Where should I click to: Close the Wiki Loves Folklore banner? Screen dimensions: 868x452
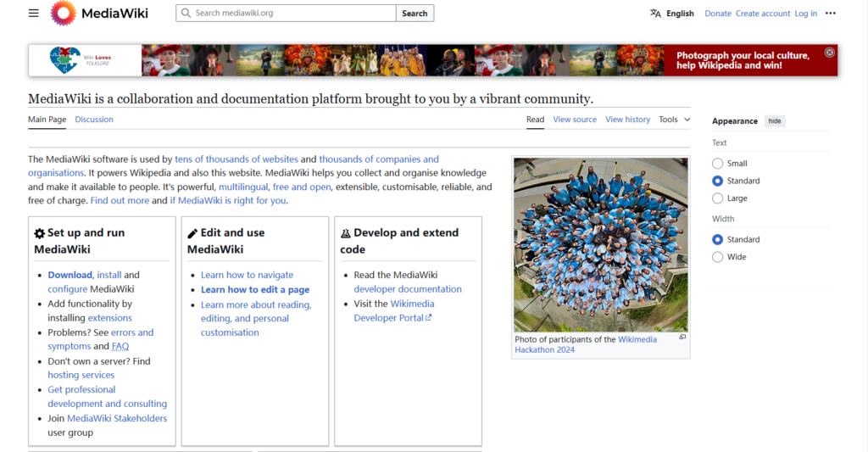click(829, 53)
